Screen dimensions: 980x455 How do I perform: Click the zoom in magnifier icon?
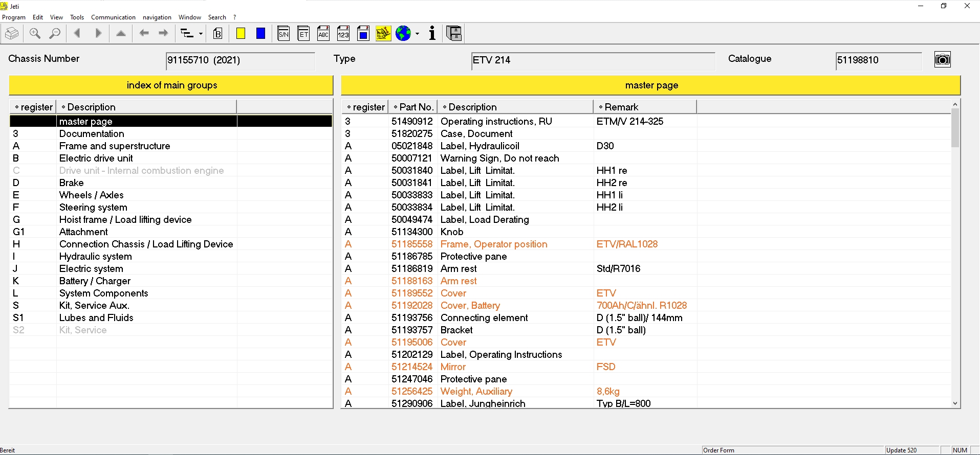click(35, 34)
